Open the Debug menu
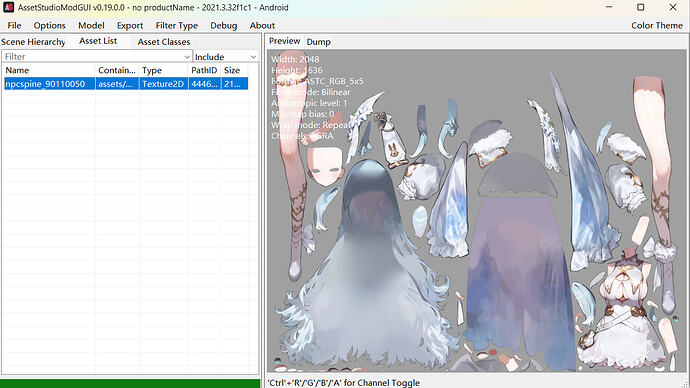This screenshot has height=388, width=690. click(x=224, y=26)
